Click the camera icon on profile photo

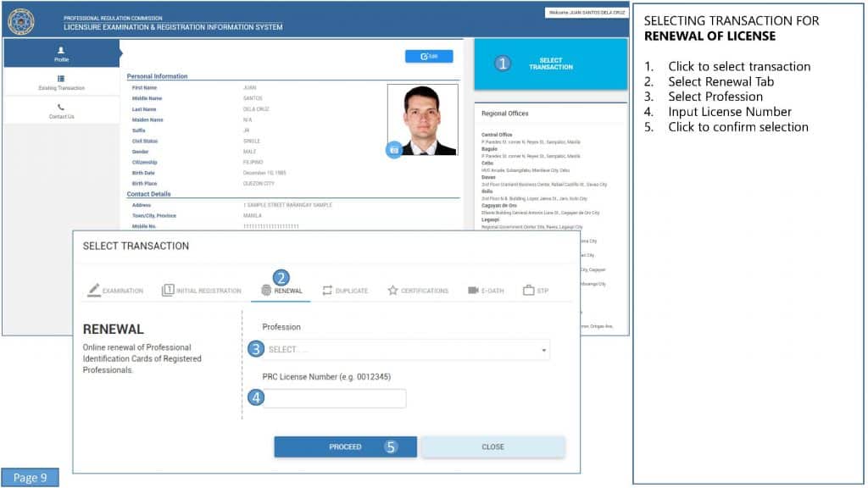393,150
